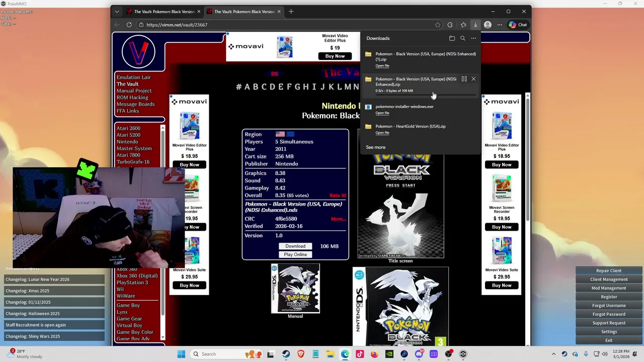This screenshot has height=362, width=644.
Task: Select Game Boy in console list
Action: [128, 305]
